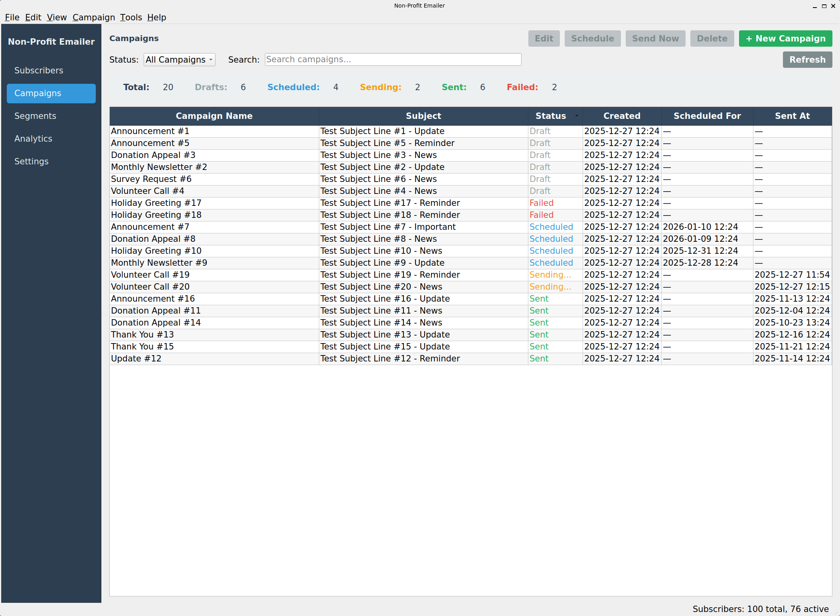Switch to the Analytics page
This screenshot has width=840, height=616.
point(33,139)
